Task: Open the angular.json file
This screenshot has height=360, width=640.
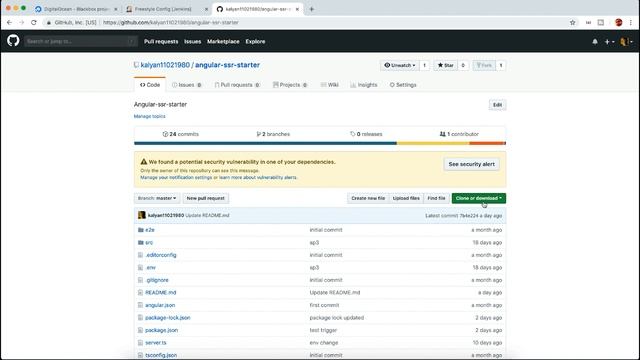Action: coord(160,305)
